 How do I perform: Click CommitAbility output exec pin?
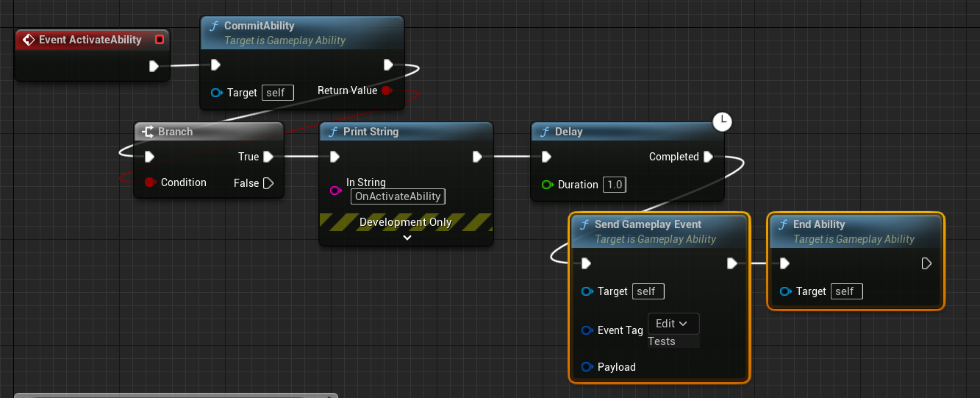point(388,65)
